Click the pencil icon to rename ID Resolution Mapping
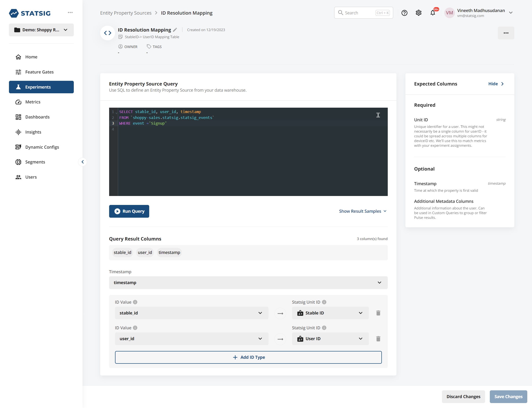The width and height of the screenshot is (532, 408). point(175,30)
